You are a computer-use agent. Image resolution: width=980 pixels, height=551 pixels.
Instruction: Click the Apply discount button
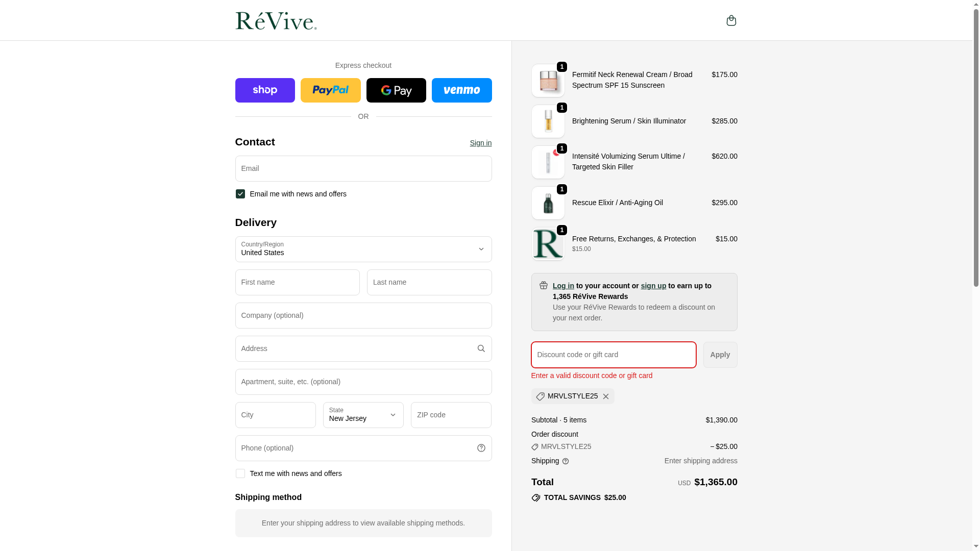point(720,355)
